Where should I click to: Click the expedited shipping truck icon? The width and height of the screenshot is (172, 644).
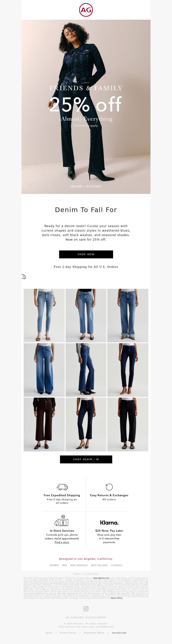click(62, 487)
